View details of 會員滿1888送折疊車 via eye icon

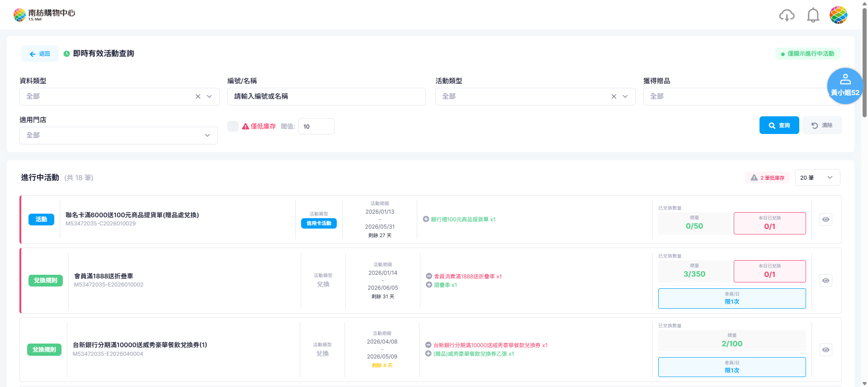point(826,281)
